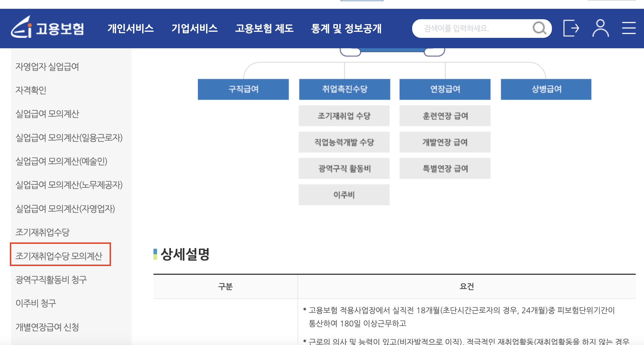
Task: Click the 고용보험 logo
Action: pos(47,28)
